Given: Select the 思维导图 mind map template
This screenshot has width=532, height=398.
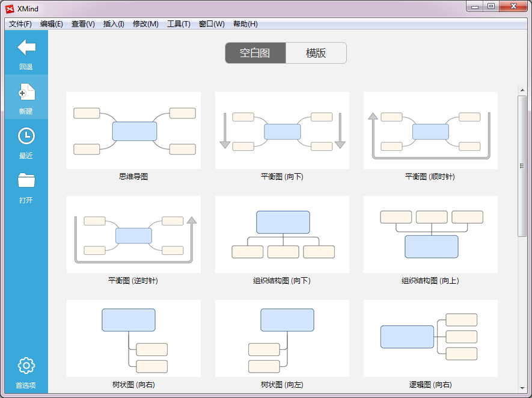Looking at the screenshot, I should [133, 130].
